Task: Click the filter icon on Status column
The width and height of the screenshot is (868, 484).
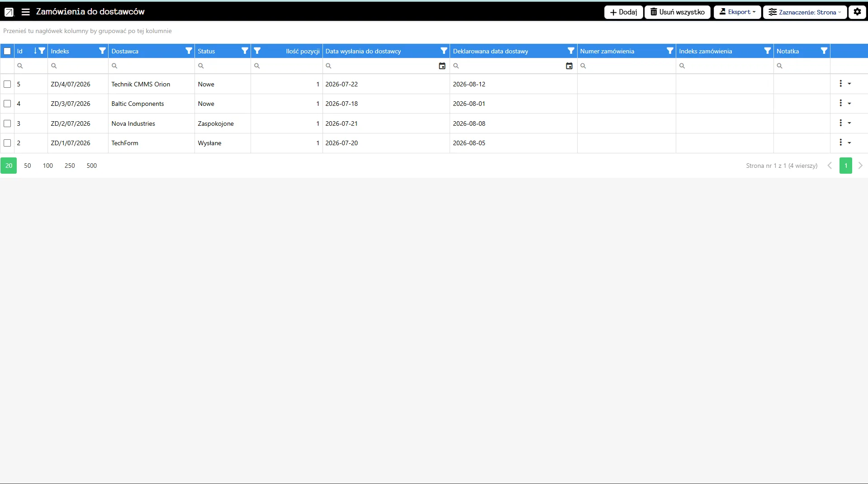Action: [x=245, y=51]
